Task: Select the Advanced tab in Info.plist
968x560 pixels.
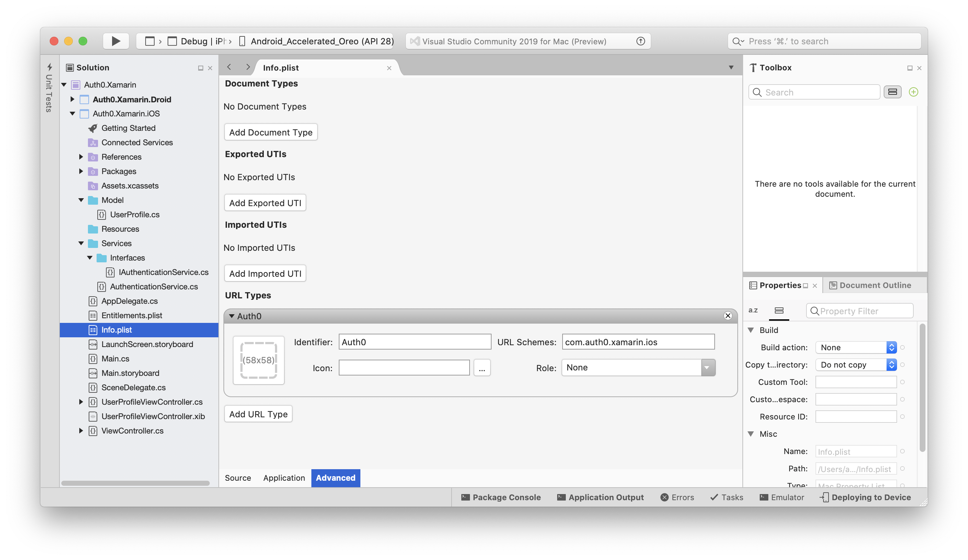Action: coord(335,477)
